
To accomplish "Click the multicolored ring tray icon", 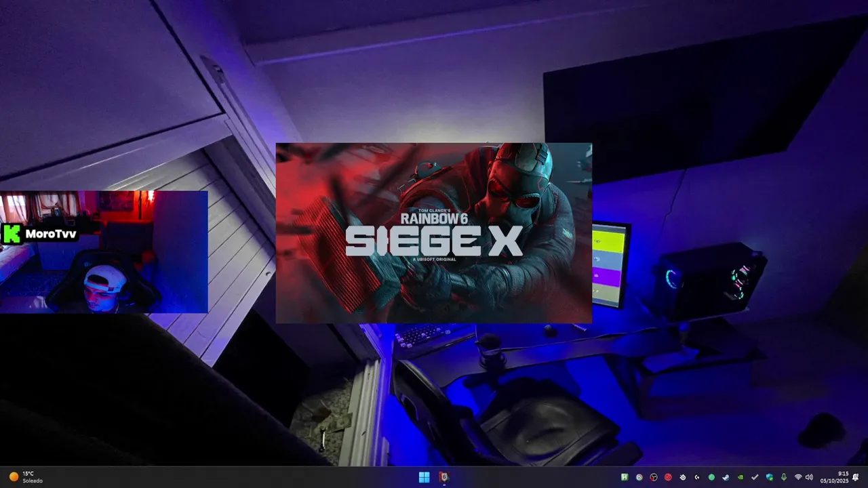I will 639,477.
